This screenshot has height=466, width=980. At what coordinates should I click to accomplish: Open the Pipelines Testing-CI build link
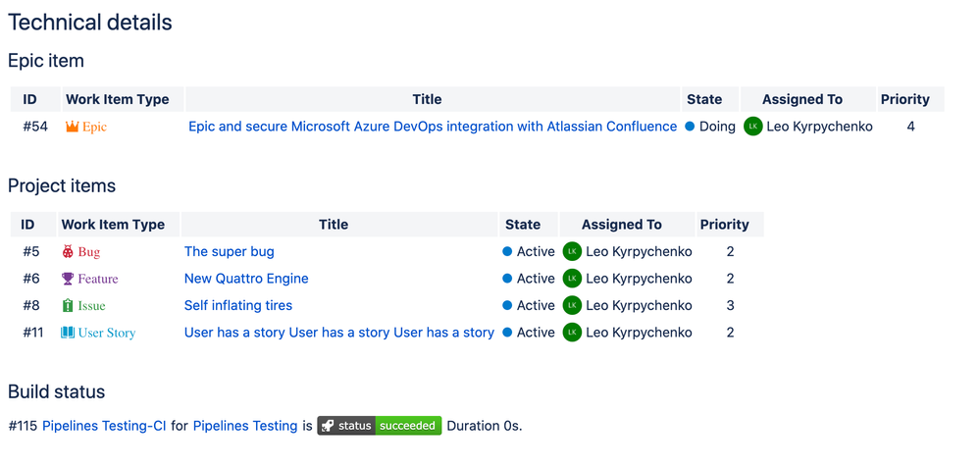tap(104, 426)
